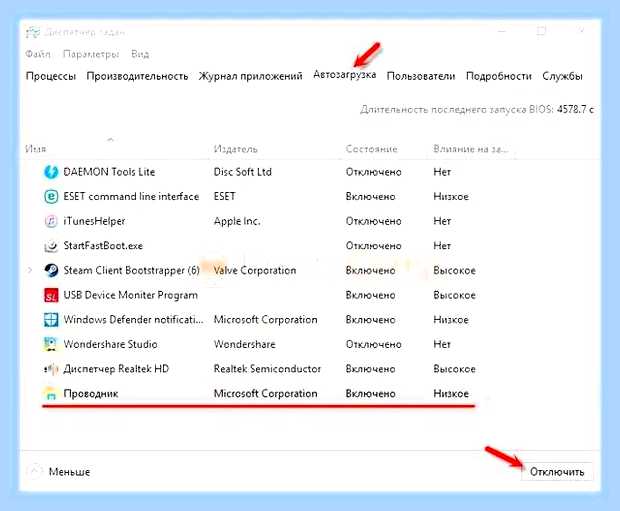This screenshot has height=511, width=620.
Task: Select the ESET command line interface entry
Action: click(x=131, y=197)
